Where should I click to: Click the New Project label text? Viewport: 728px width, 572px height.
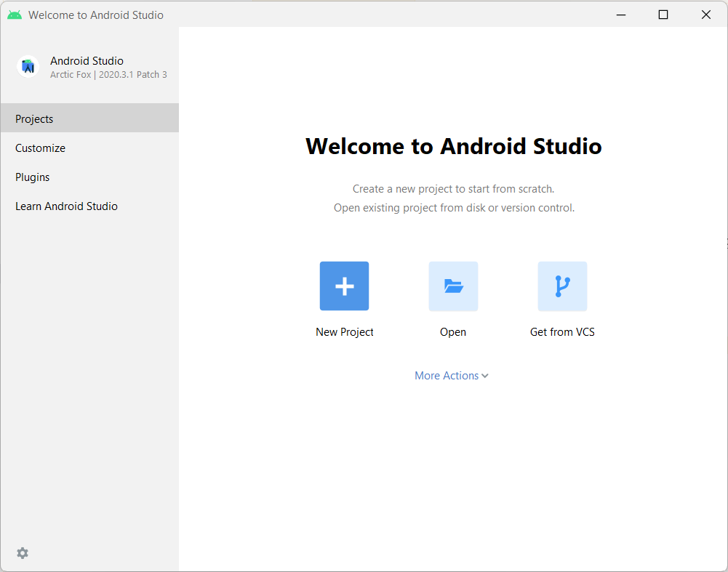click(x=344, y=331)
